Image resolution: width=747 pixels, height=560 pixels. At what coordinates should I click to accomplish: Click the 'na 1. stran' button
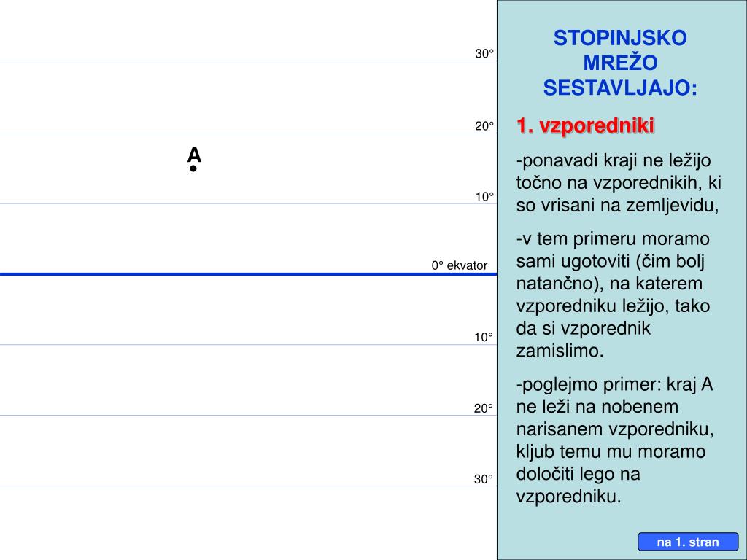pos(688,542)
